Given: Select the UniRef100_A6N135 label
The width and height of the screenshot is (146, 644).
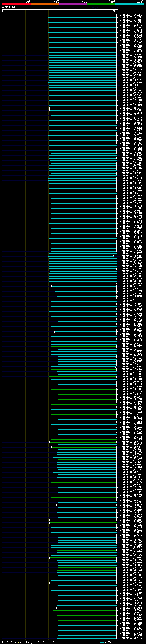Looking at the screenshot, I should click(131, 72).
